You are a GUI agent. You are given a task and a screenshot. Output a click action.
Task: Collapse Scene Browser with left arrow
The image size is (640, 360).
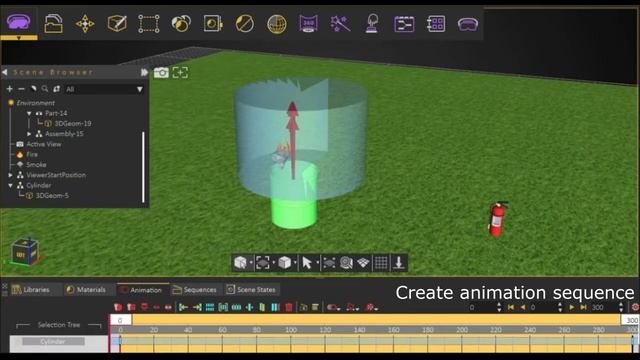(x=4, y=72)
